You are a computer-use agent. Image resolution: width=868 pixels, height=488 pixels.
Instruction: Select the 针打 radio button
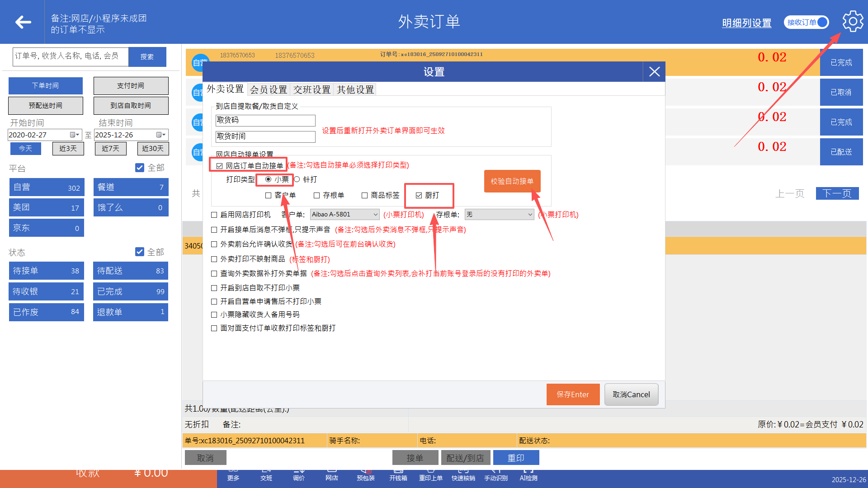point(297,179)
